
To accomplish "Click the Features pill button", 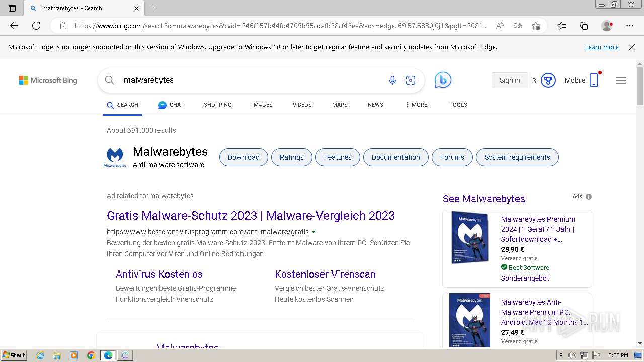I will [x=338, y=157].
